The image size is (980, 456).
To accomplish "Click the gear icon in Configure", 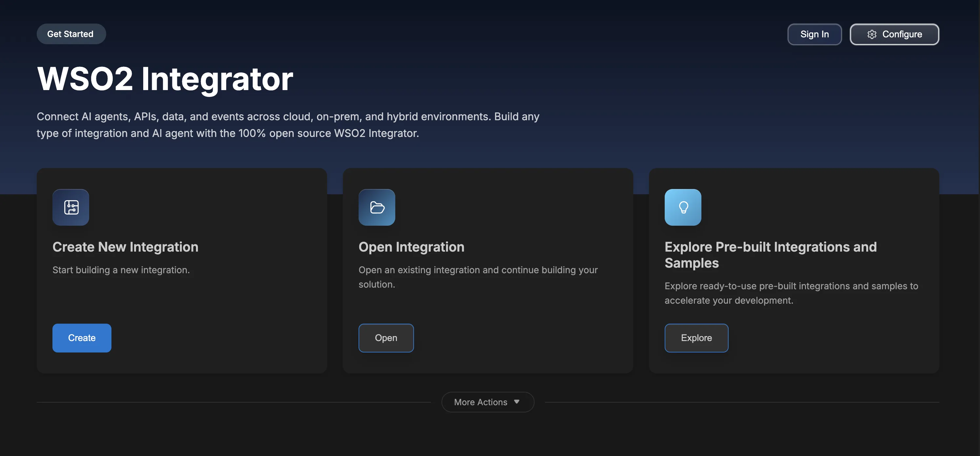I will click(872, 34).
